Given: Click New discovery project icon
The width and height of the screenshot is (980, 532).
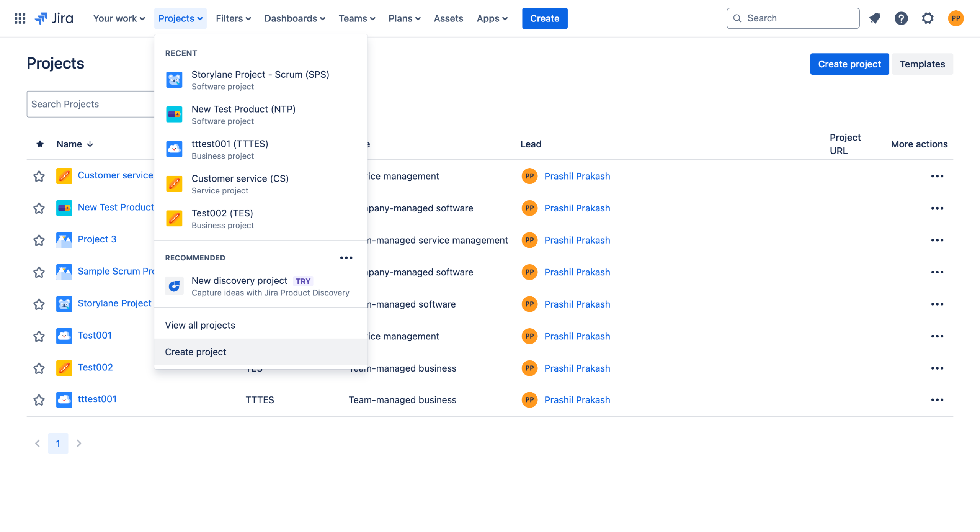Looking at the screenshot, I should (174, 286).
